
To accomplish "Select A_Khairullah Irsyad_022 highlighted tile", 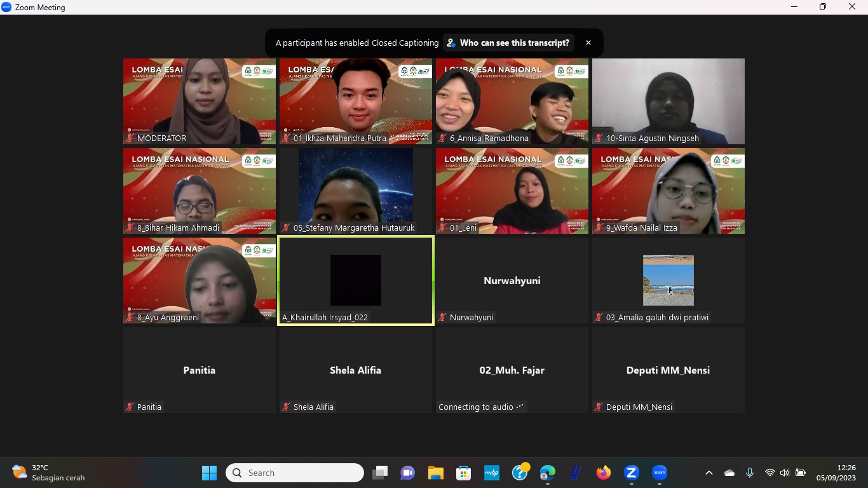I will 356,280.
